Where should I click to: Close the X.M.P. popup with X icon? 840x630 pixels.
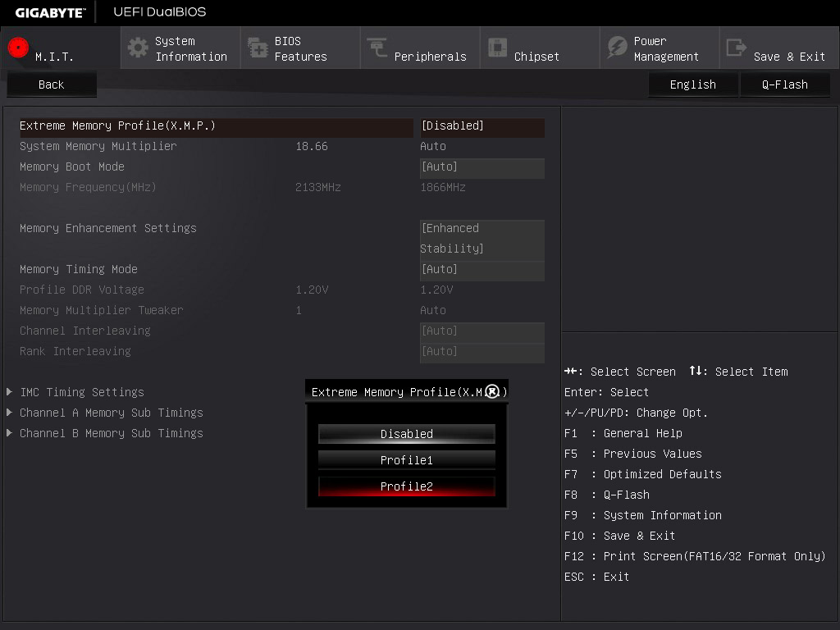[x=492, y=391]
